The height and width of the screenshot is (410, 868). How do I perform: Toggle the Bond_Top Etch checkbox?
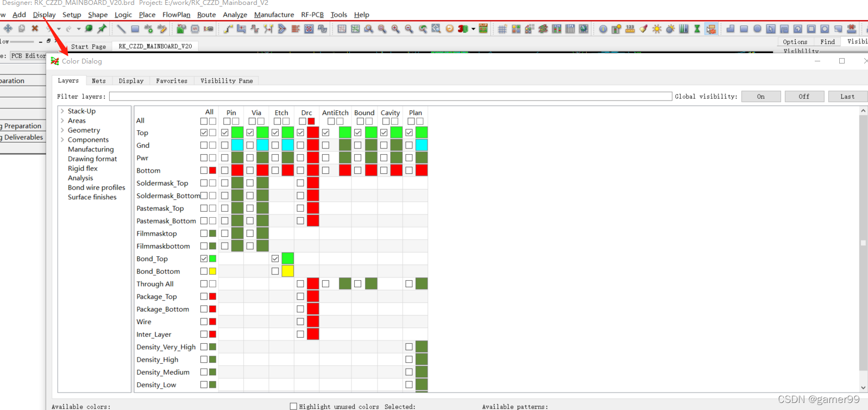coord(275,258)
